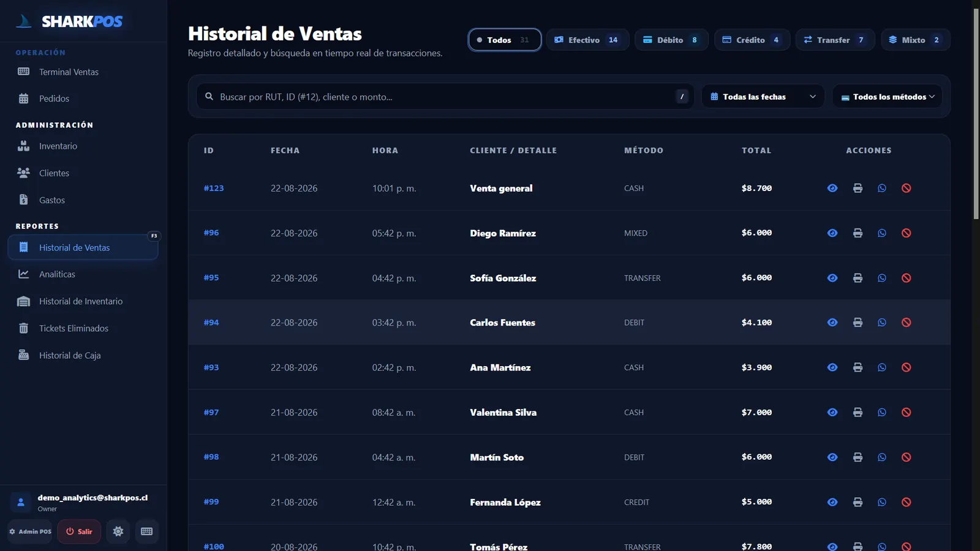
Task: View Carlos Fuentes sale #94 details
Action: [832, 323]
